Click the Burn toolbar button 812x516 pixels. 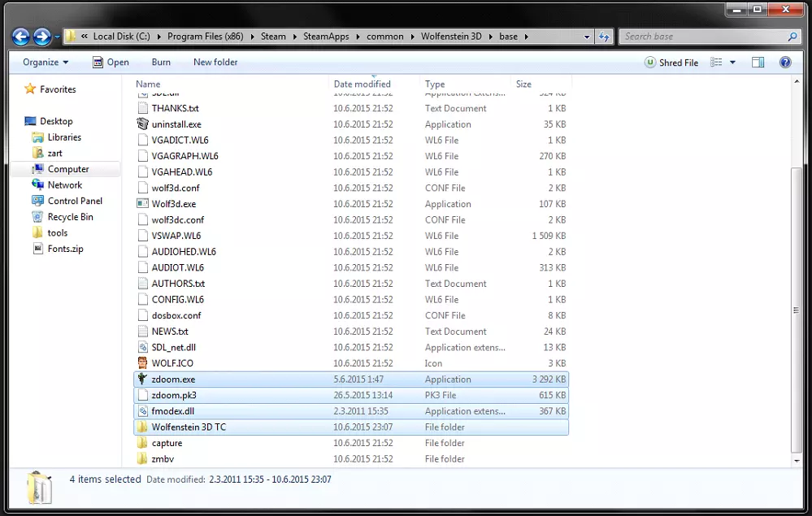(161, 62)
